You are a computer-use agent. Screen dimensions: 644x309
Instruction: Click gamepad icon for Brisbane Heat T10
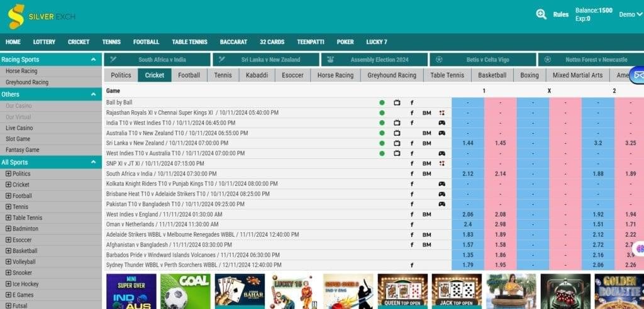[x=441, y=194]
